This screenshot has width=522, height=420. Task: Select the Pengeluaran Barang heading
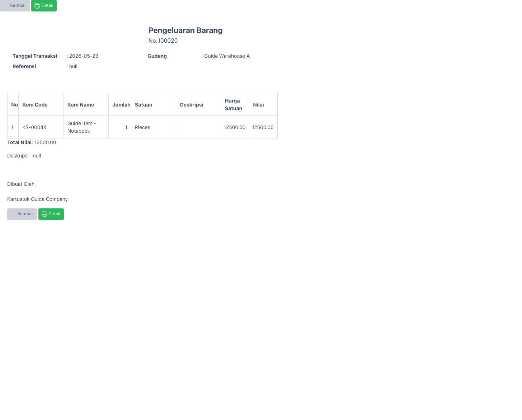click(185, 30)
